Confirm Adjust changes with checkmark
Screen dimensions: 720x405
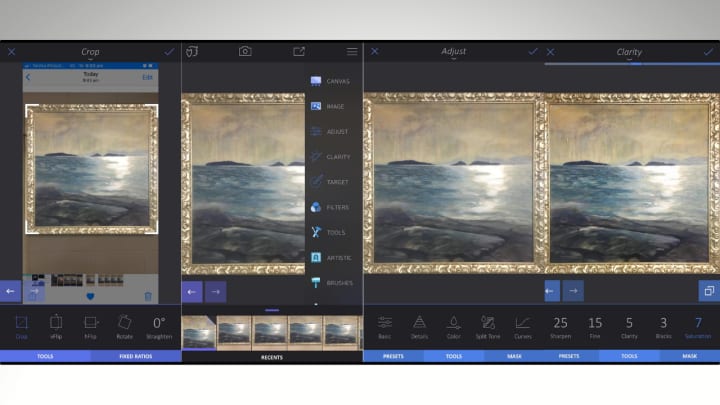[x=533, y=51]
